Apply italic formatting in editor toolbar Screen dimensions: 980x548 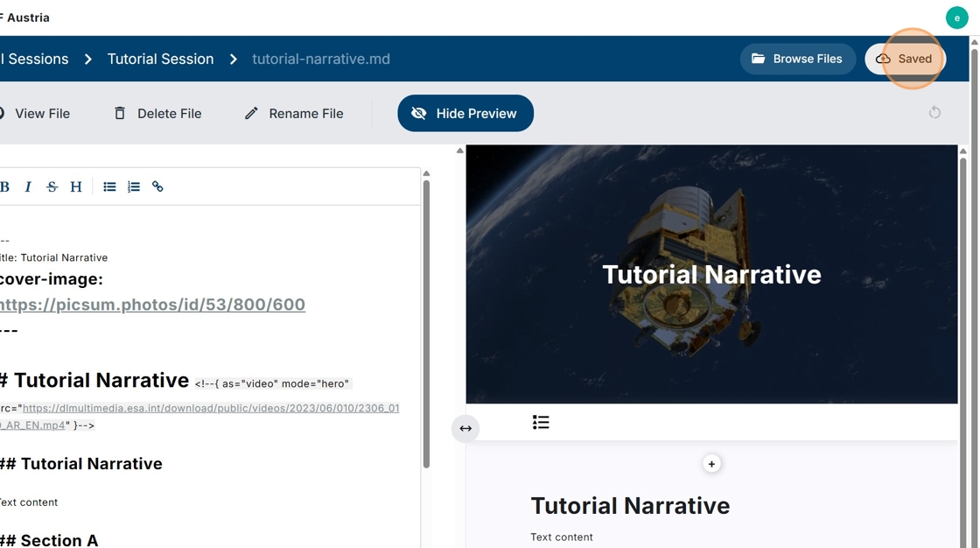[x=28, y=186]
